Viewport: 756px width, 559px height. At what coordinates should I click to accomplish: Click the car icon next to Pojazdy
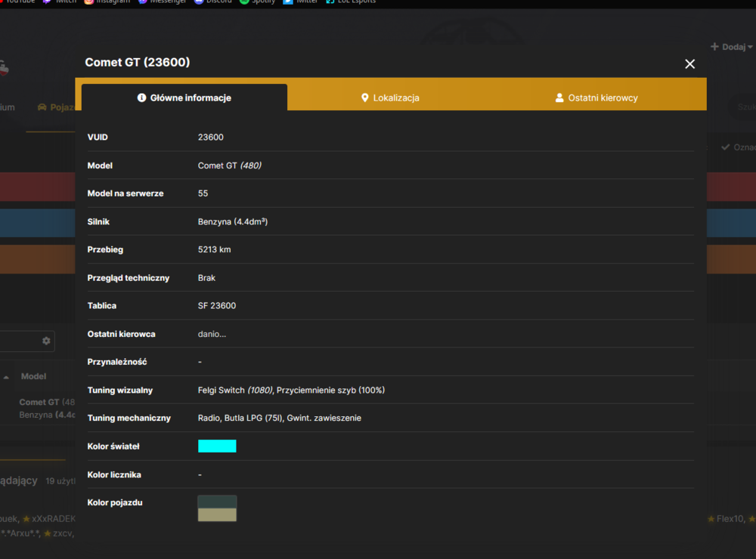click(x=42, y=107)
